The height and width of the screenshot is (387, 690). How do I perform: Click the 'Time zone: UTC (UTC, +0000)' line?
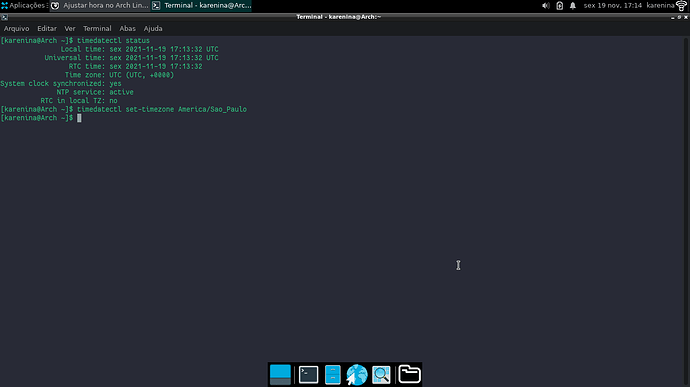click(x=119, y=75)
